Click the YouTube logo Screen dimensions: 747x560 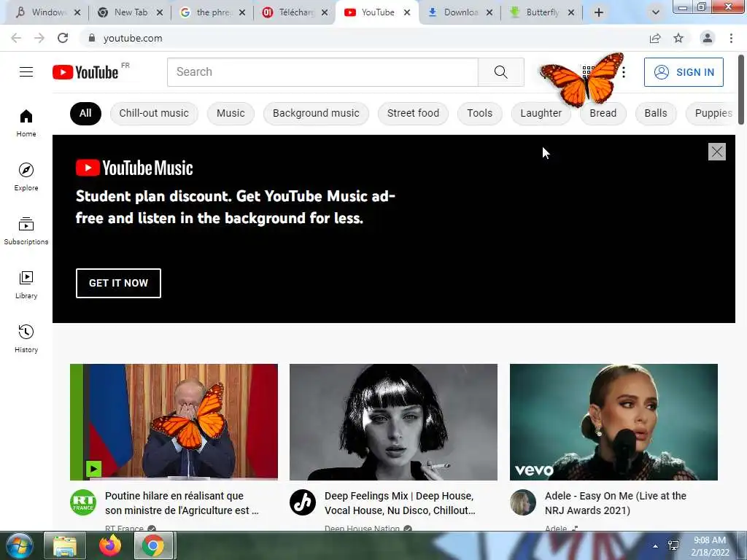point(85,72)
